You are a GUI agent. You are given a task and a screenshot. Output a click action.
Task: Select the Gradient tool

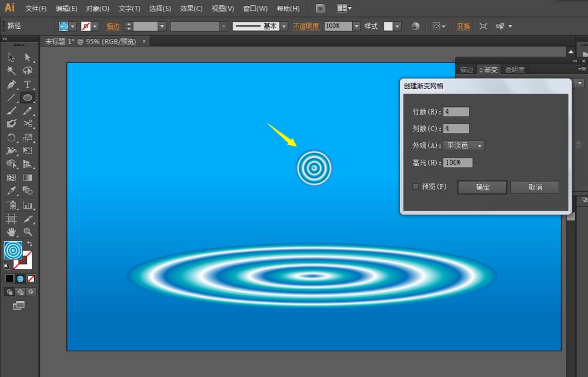[x=28, y=178]
